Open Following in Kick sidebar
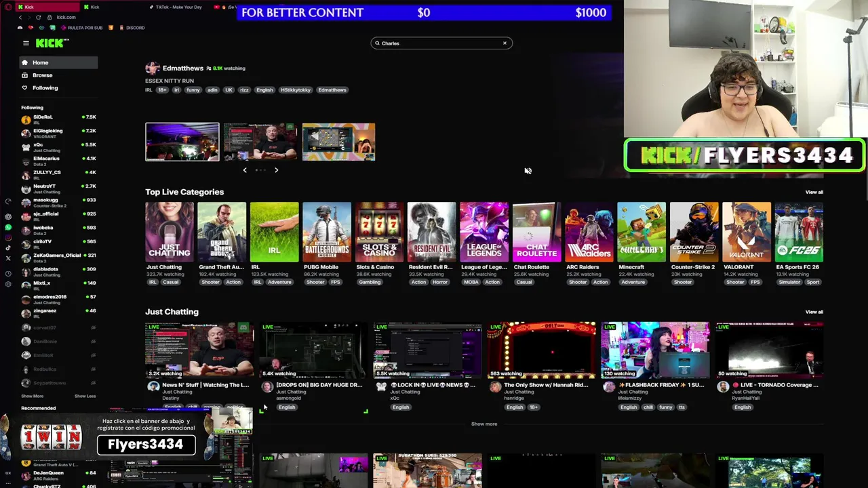The height and width of the screenshot is (488, 868). coord(58,87)
